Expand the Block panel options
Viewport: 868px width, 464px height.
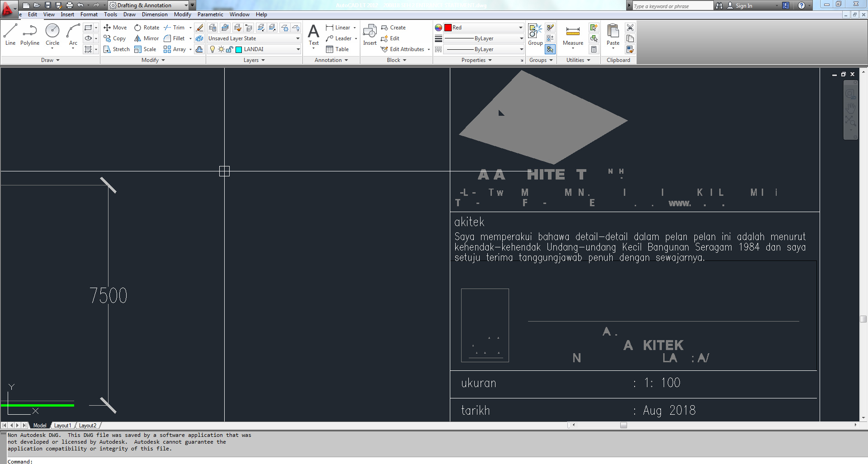coord(396,60)
